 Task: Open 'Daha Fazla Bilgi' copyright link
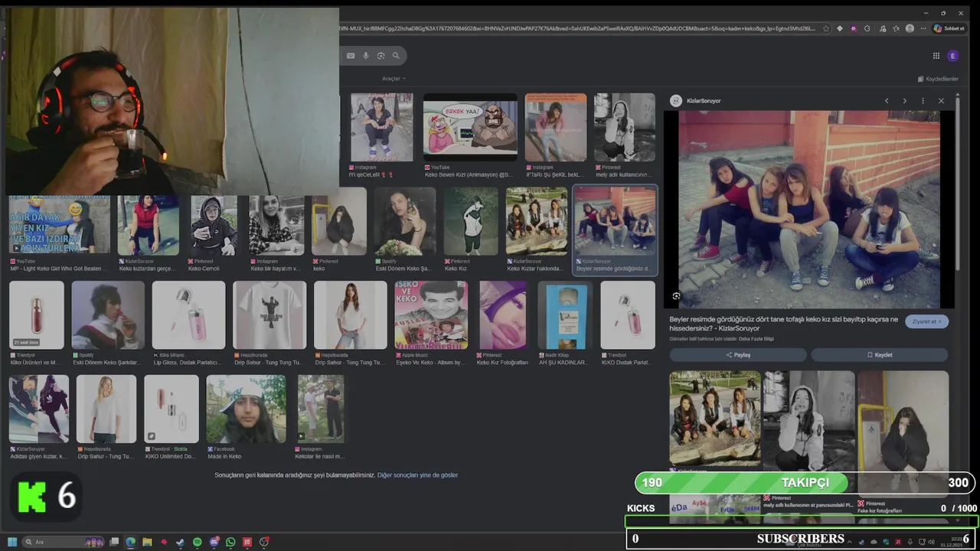756,339
